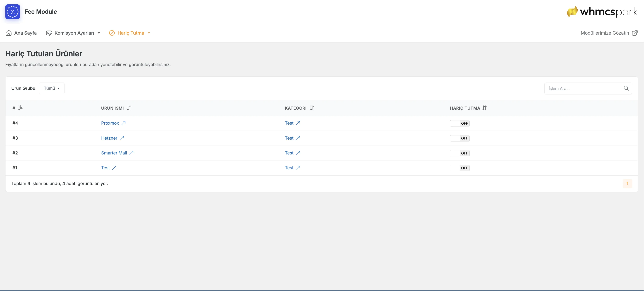Sort by KATEGORI column arrows
Viewport: 644px width, 291px height.
pyautogui.click(x=312, y=108)
